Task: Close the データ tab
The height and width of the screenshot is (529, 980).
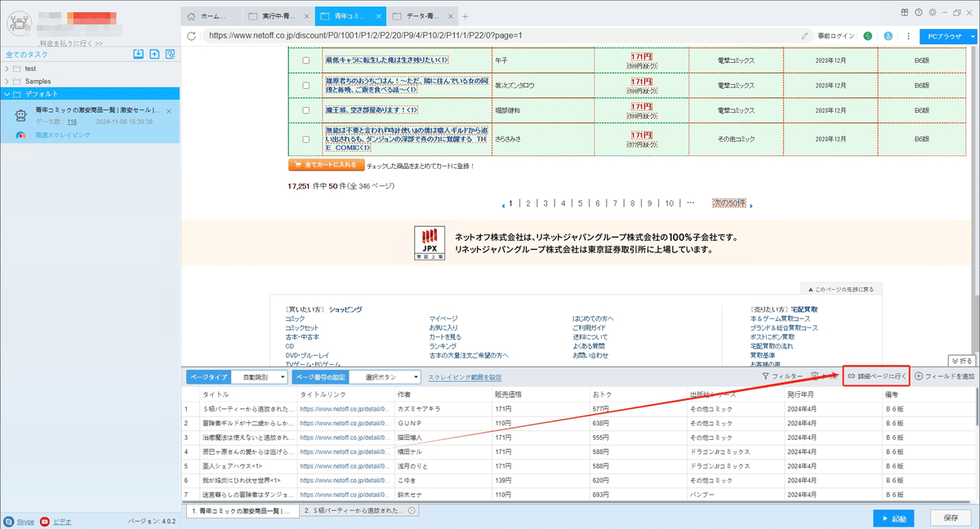Action: coord(451,16)
